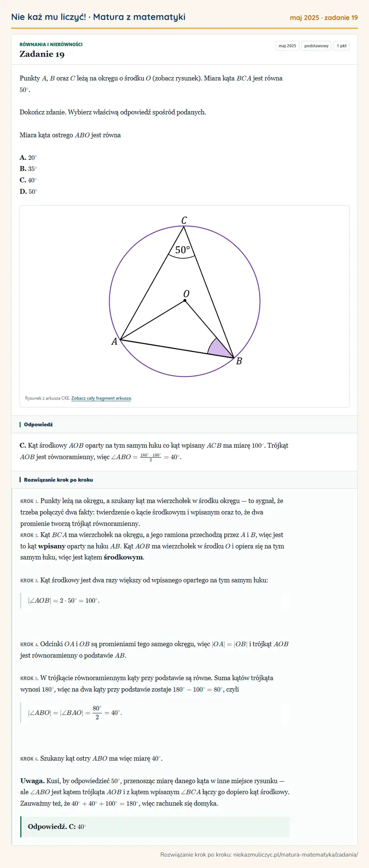Click the 'RÓWNANIA I NIERÓWNOŚCI' category label
Viewport: 369px width, 868px height.
pyautogui.click(x=51, y=44)
